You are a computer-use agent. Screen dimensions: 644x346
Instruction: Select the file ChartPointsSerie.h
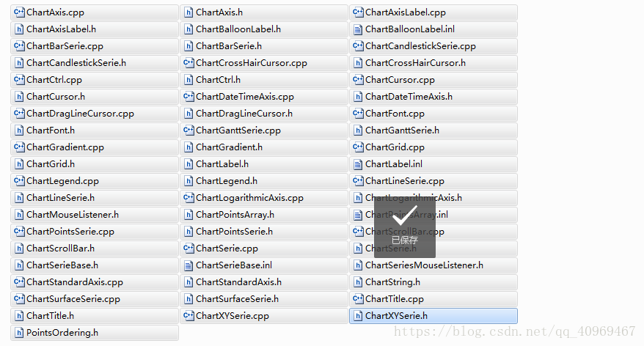tap(263, 232)
